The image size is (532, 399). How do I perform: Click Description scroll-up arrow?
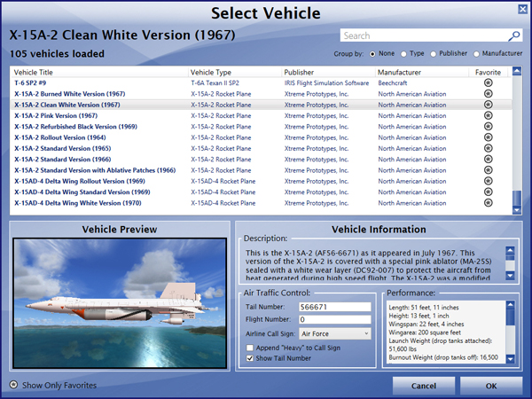point(510,251)
